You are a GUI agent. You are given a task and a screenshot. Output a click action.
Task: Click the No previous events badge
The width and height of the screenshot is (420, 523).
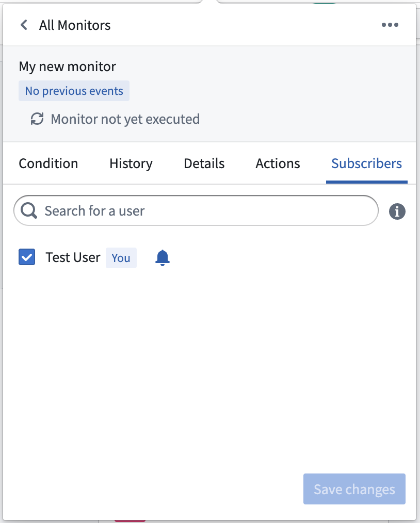click(74, 91)
